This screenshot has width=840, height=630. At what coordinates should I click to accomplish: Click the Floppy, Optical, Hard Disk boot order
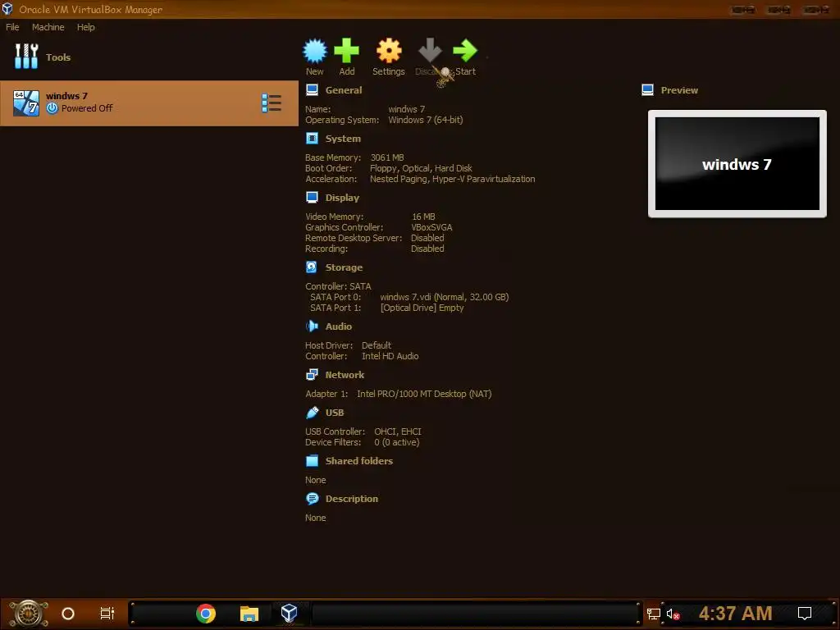click(x=421, y=168)
